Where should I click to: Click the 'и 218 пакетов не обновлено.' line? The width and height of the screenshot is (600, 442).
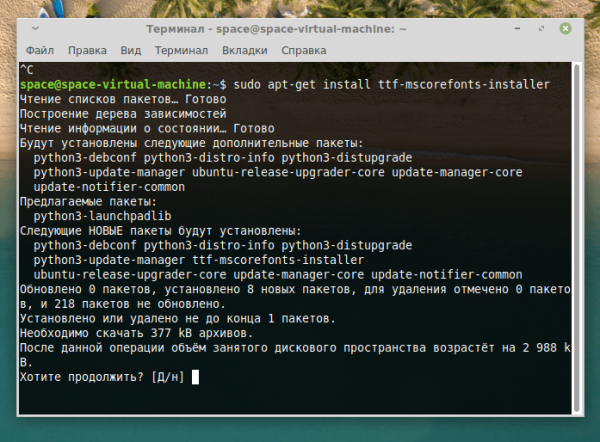pos(133,304)
